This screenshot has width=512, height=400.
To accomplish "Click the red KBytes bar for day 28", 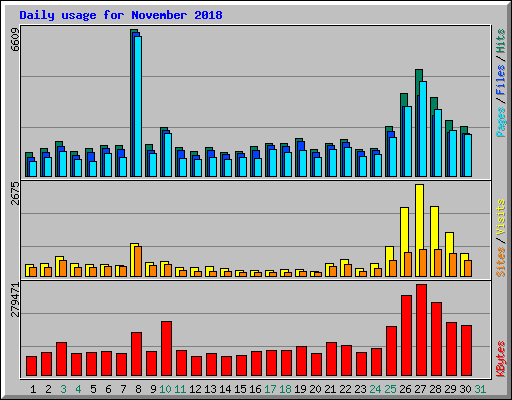I will tap(436, 339).
